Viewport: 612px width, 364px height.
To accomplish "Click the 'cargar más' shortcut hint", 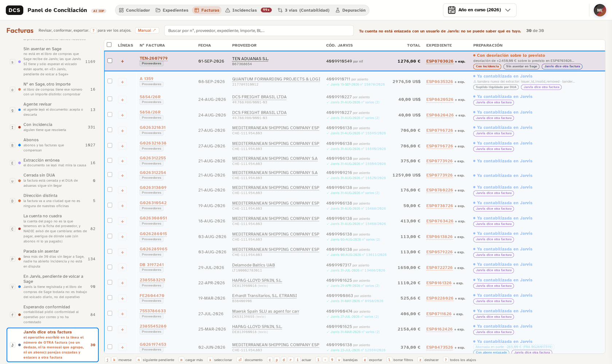I will click(191, 360).
